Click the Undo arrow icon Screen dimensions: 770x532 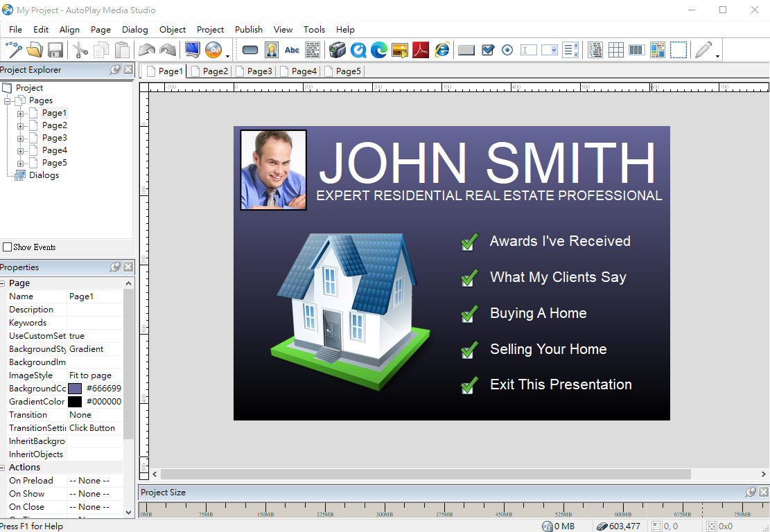(x=147, y=50)
